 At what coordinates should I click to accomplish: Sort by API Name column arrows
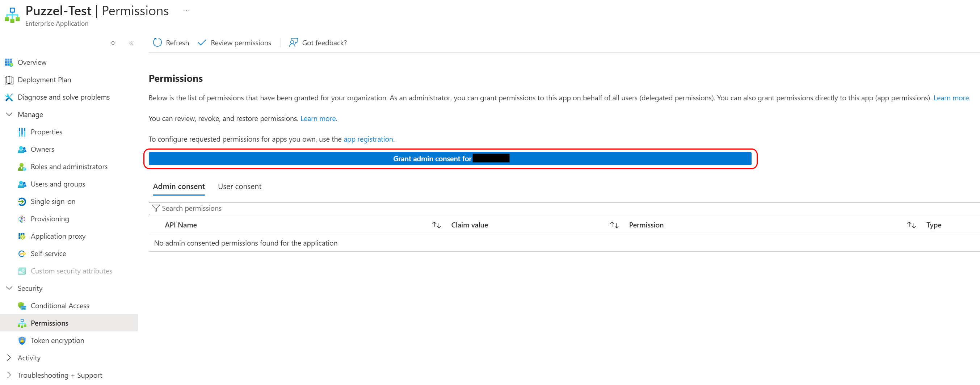(x=436, y=225)
